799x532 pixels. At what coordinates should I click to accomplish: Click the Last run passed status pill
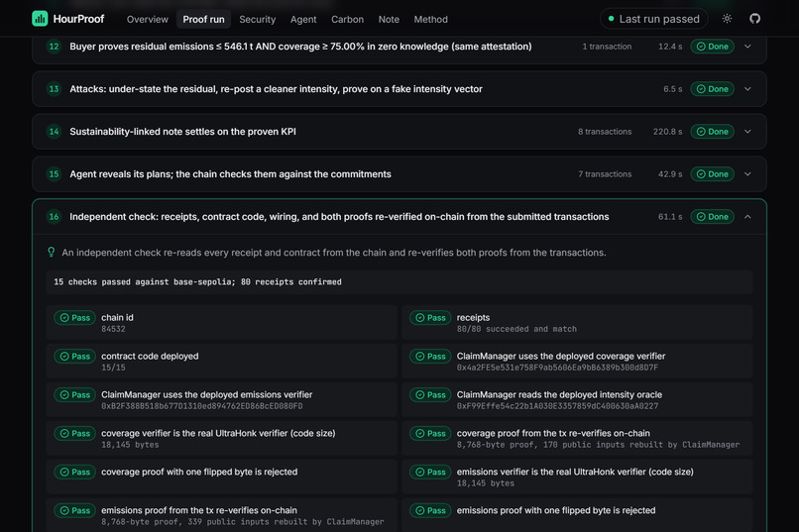click(654, 19)
